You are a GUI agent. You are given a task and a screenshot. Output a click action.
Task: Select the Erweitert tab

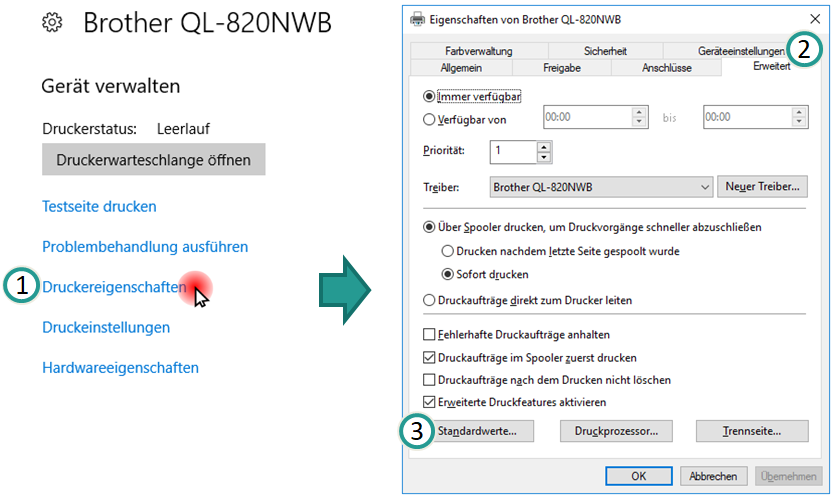tap(771, 66)
